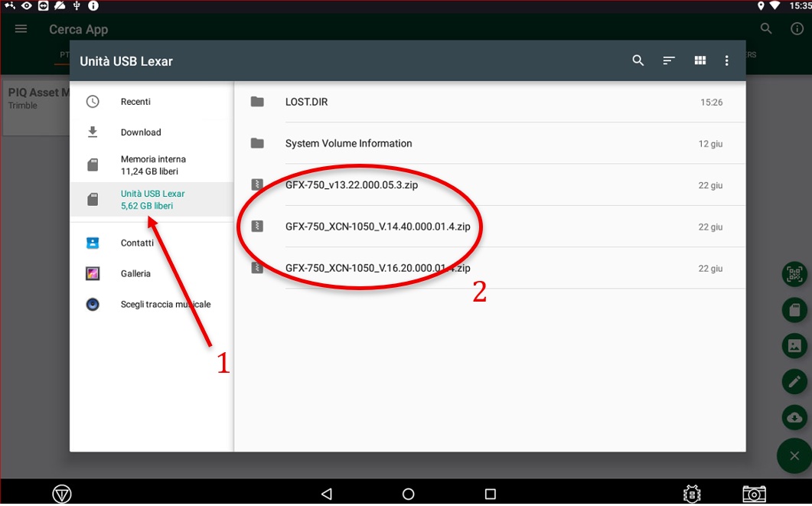Viewport: 812px width, 506px height.
Task: Select Memoria interna storage
Action: tap(152, 165)
